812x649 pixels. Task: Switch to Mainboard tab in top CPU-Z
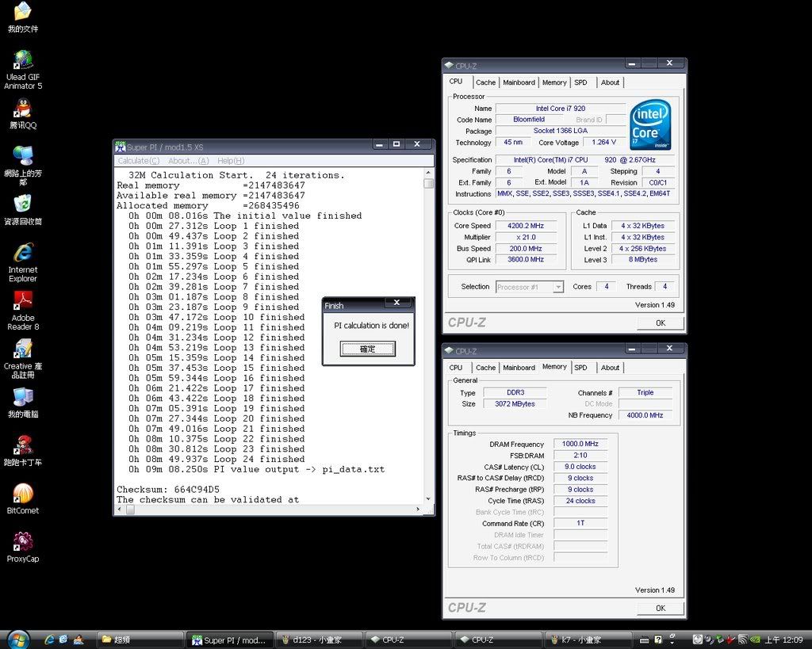pyautogui.click(x=519, y=82)
